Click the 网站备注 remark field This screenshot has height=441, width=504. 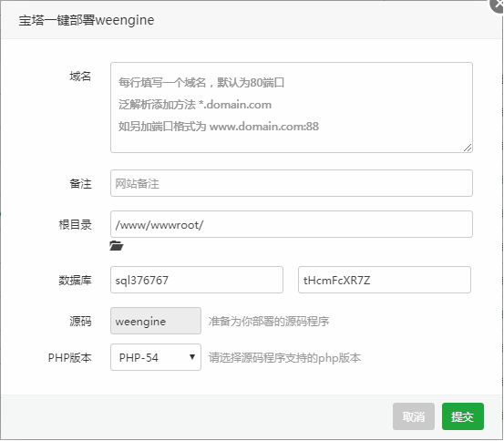[292, 183]
